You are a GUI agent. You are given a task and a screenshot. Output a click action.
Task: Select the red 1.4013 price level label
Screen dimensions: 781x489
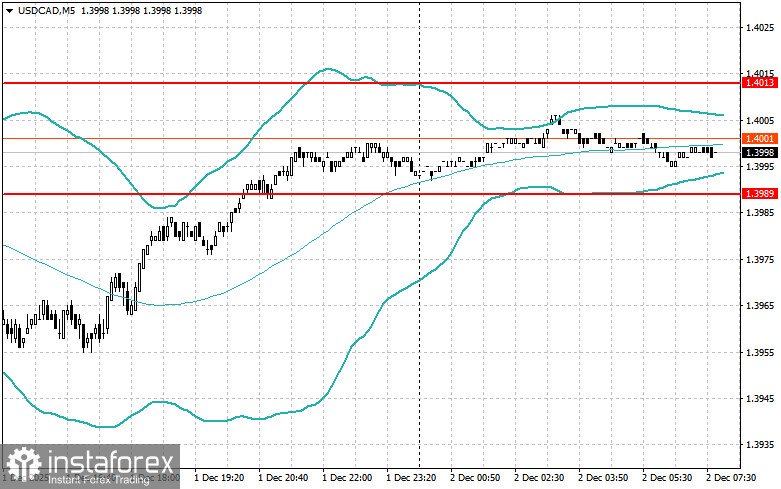[760, 83]
